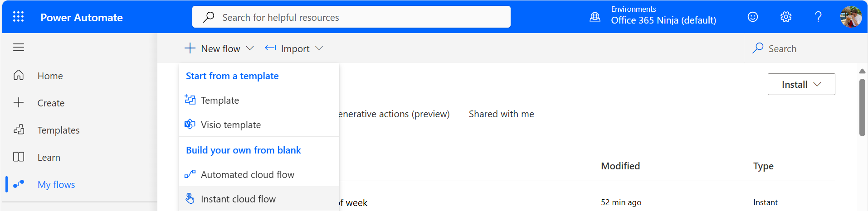The width and height of the screenshot is (868, 211).
Task: Click the environments globe icon
Action: (x=595, y=17)
